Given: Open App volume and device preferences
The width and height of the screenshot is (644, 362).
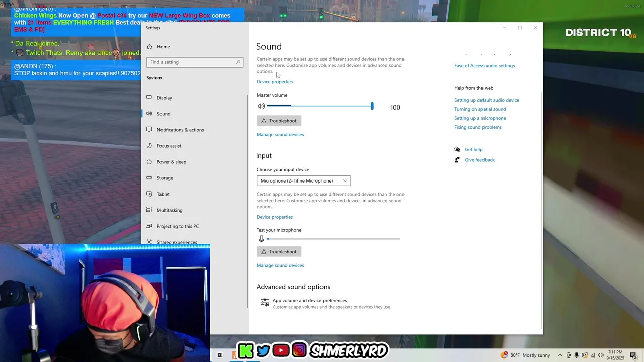Looking at the screenshot, I should tap(326, 303).
